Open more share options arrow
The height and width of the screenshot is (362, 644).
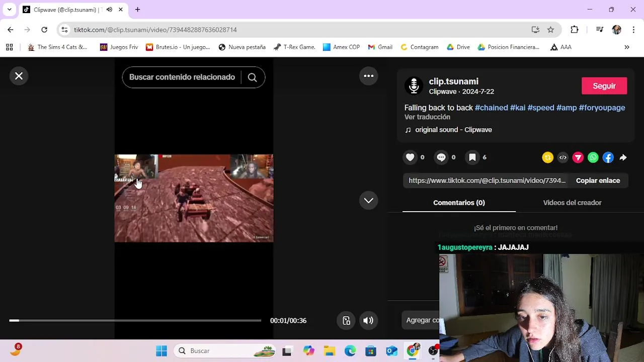623,157
